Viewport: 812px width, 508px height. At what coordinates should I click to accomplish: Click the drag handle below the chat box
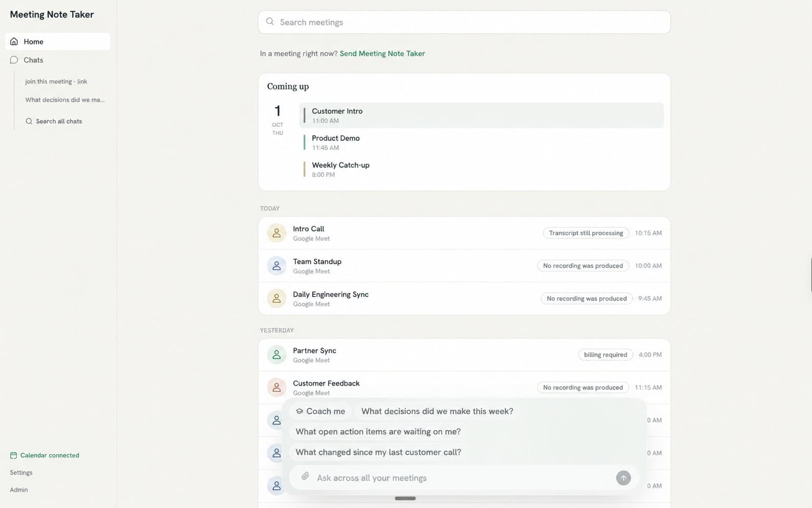click(405, 498)
